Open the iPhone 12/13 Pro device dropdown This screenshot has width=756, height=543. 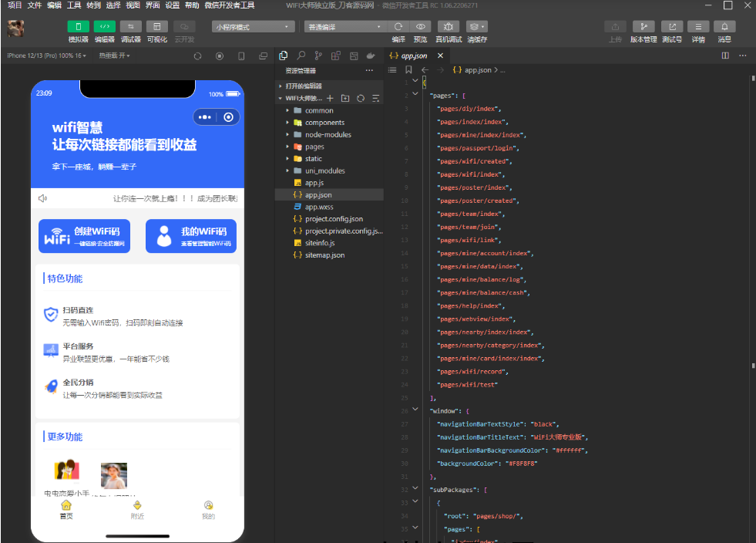coord(47,56)
